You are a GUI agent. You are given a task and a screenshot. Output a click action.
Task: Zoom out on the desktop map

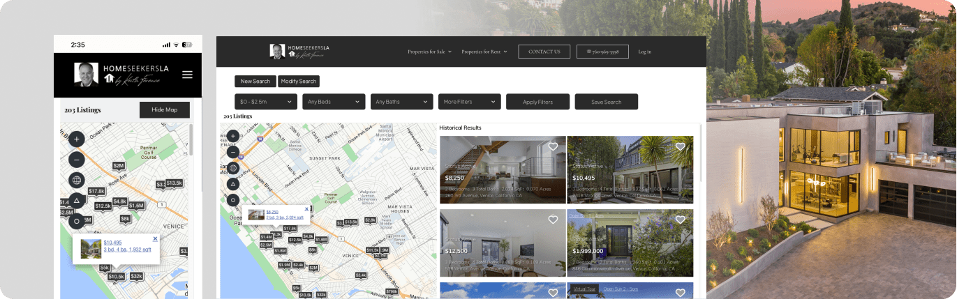pos(233,152)
